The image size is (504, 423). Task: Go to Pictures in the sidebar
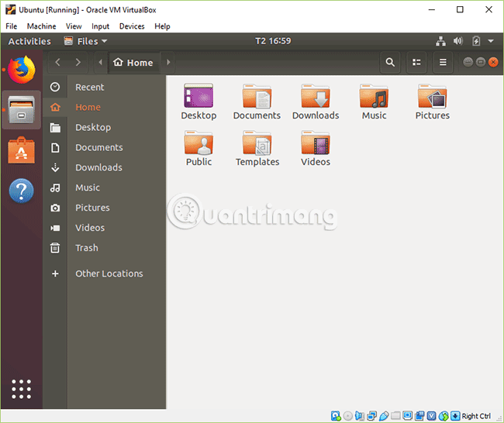[x=105, y=208]
